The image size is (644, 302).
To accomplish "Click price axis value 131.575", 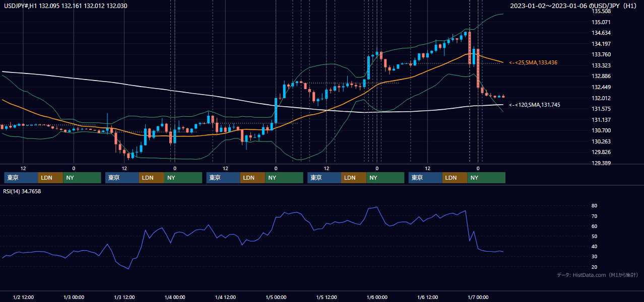I will (x=601, y=109).
